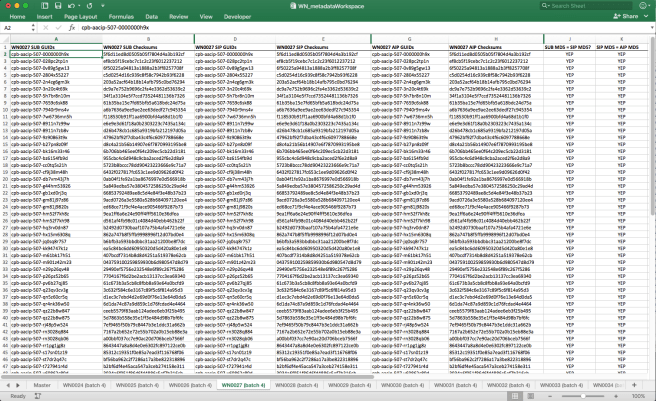Switch to the WN0031 (batch 4) sheet

[455, 385]
